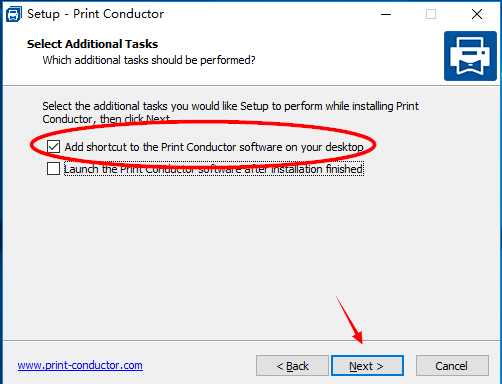Enable launch after installation checkbox
The width and height of the screenshot is (502, 384).
pyautogui.click(x=53, y=169)
